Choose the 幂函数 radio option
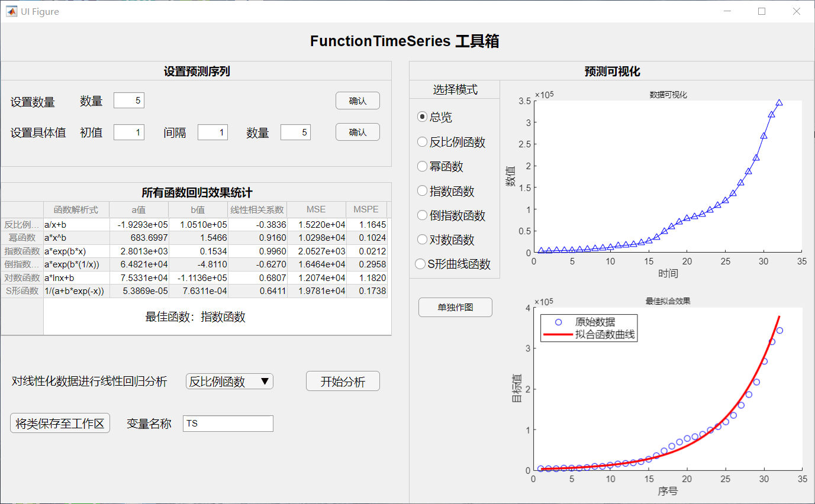This screenshot has width=815, height=504. pyautogui.click(x=423, y=167)
